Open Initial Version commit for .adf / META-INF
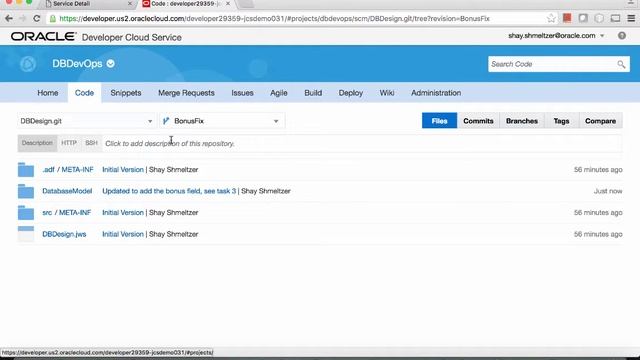 coord(123,170)
